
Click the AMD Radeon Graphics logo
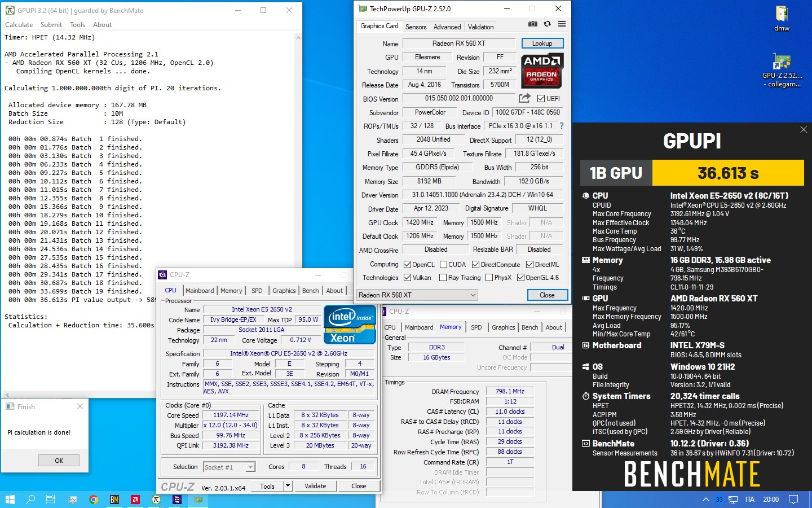pyautogui.click(x=542, y=71)
